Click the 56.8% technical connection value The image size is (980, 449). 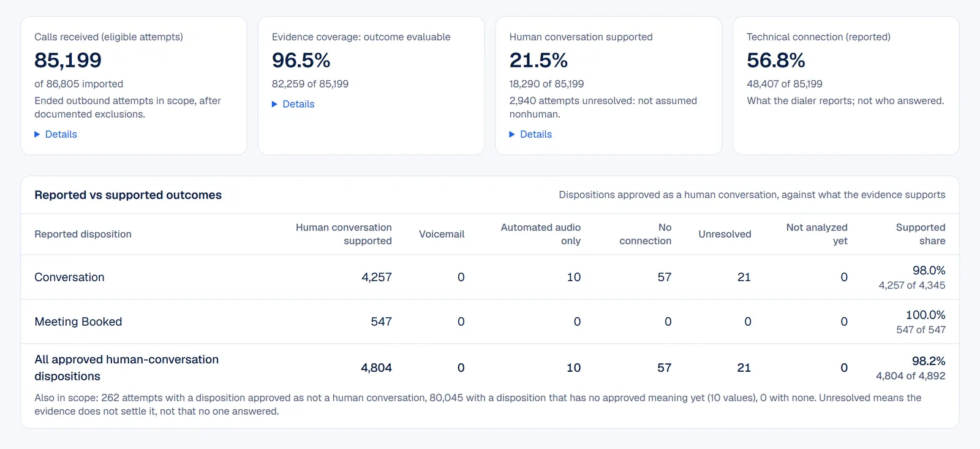point(776,60)
